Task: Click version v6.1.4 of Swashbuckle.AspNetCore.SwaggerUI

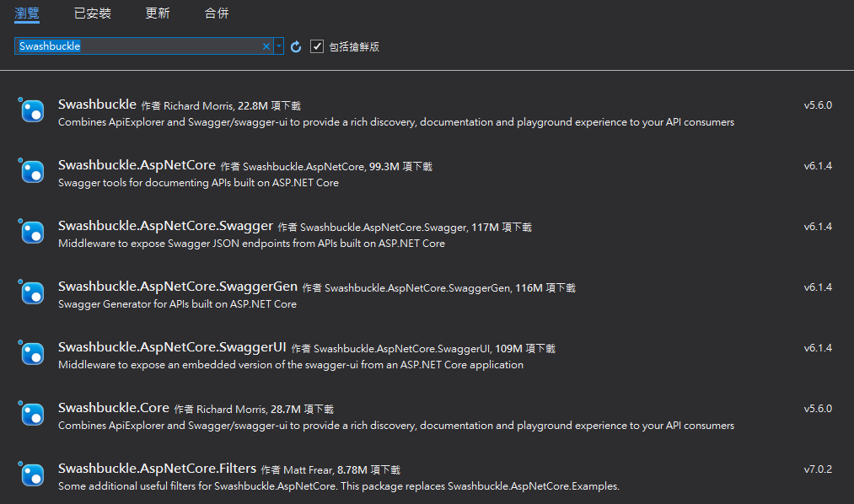Action: 818,348
